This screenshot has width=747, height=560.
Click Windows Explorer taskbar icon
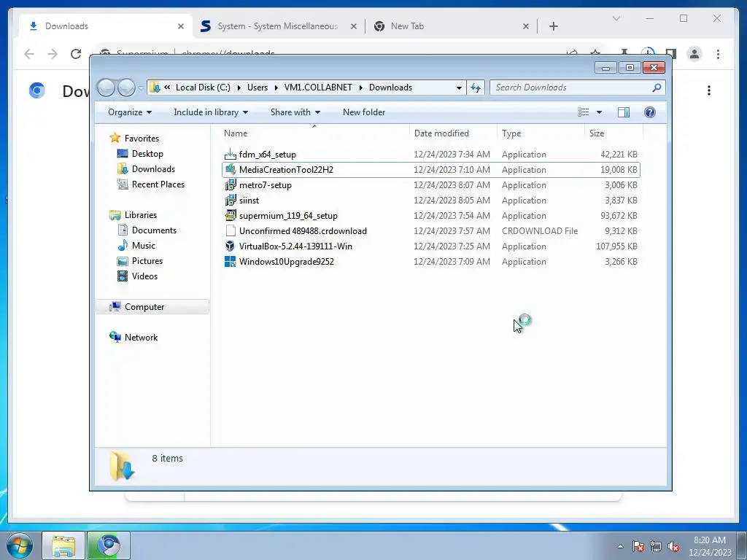coord(63,545)
